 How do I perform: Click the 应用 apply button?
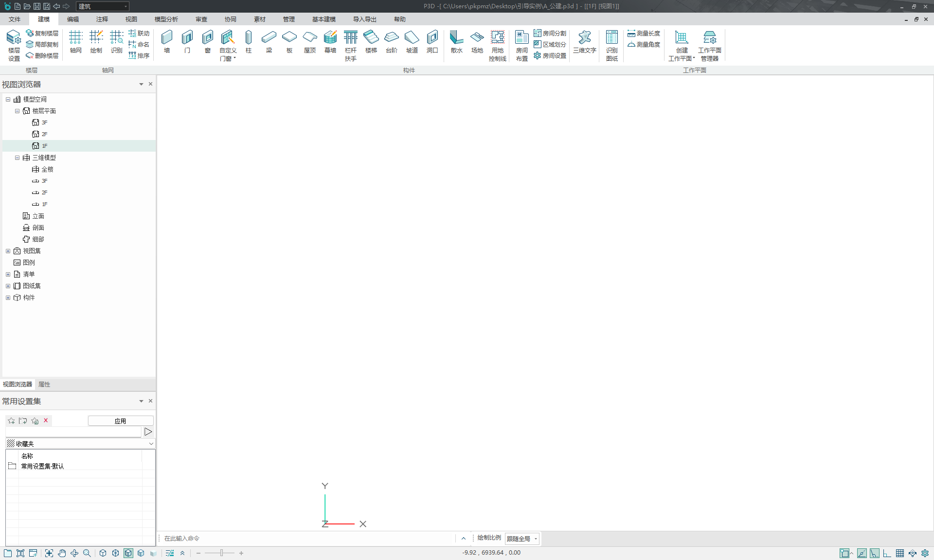[x=120, y=421]
